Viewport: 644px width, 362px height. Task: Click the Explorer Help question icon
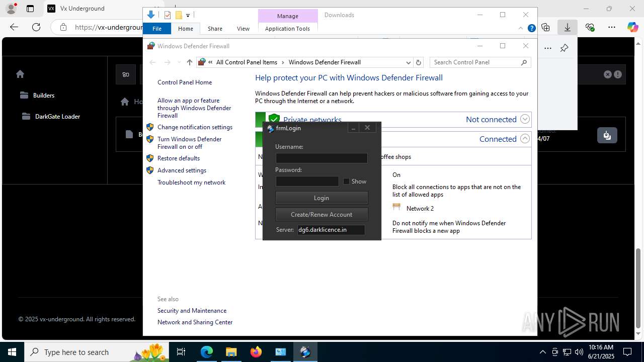(531, 29)
